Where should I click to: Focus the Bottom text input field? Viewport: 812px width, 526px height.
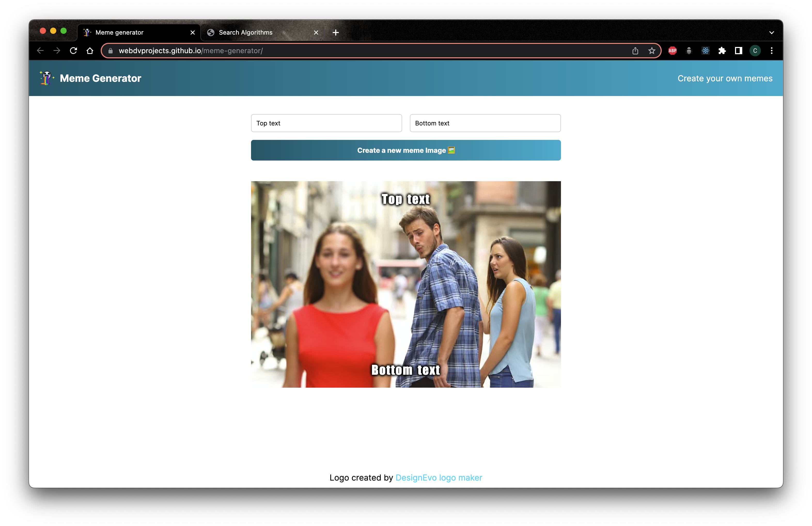tap(485, 123)
